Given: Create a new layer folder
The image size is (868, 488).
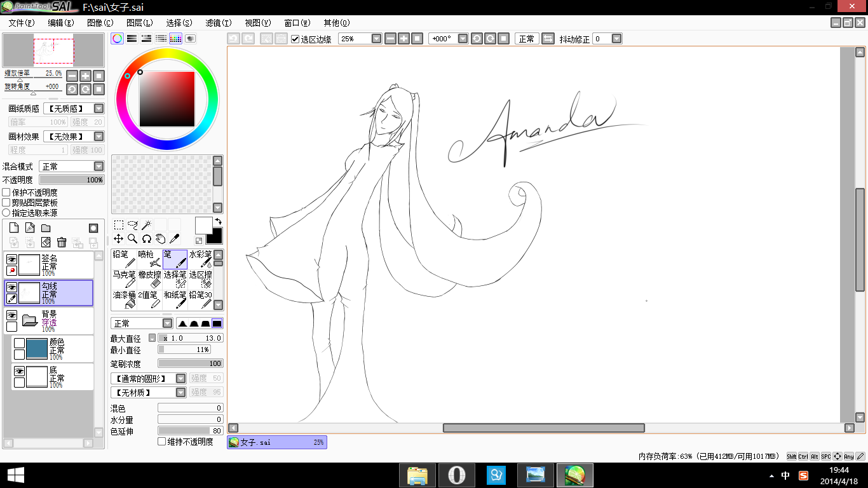Looking at the screenshot, I should (x=46, y=228).
